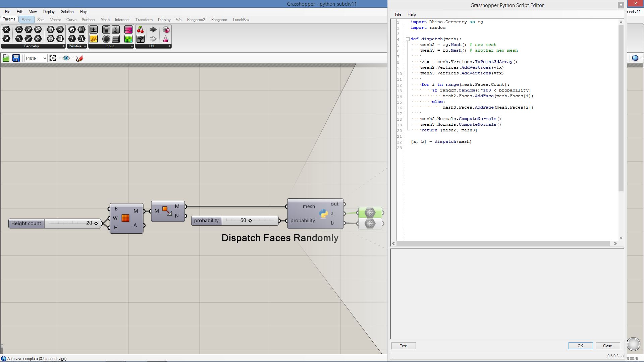Open the Solution menu
The image size is (644, 362).
pos(67,12)
